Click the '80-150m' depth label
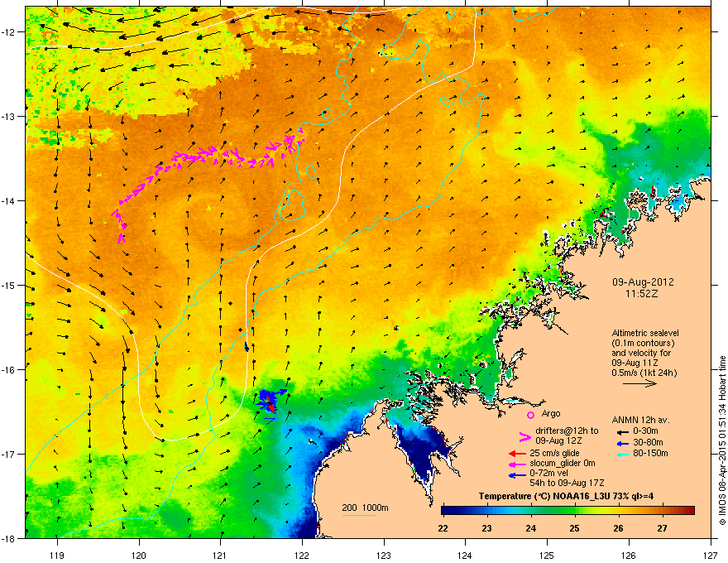 [650, 454]
